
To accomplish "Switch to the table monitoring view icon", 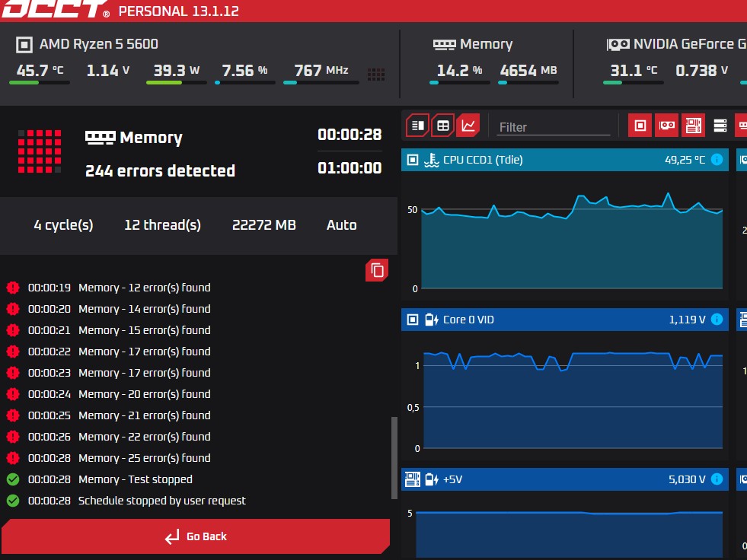I will (442, 126).
